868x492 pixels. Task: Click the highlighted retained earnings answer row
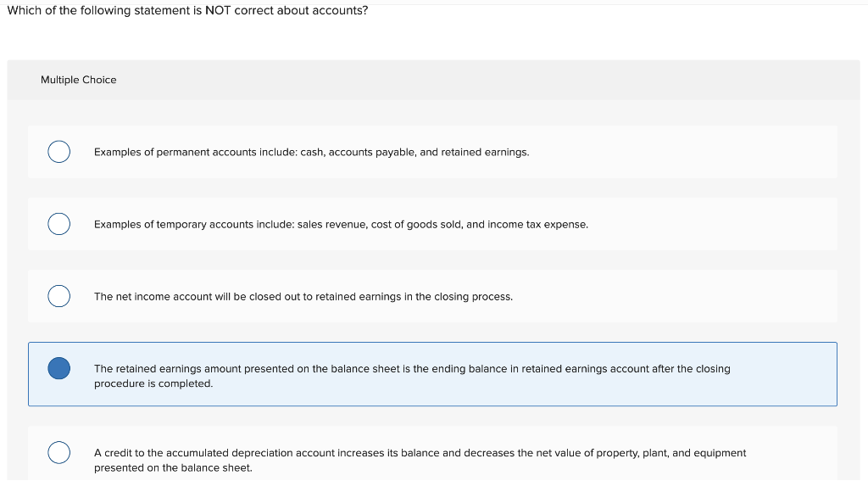412,374
